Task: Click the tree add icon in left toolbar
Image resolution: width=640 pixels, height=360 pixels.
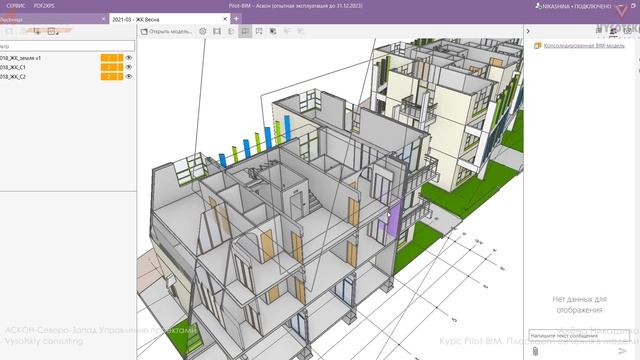Action: (x=37, y=31)
